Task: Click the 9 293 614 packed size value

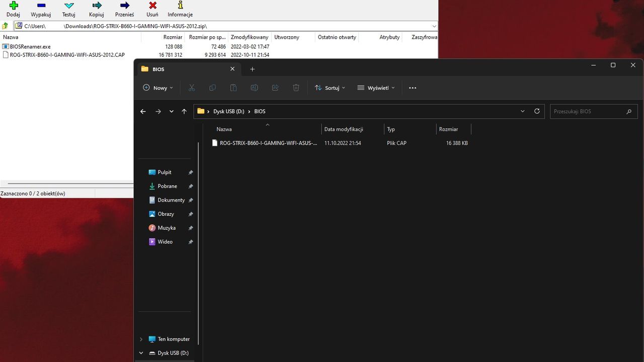Action: point(215,55)
